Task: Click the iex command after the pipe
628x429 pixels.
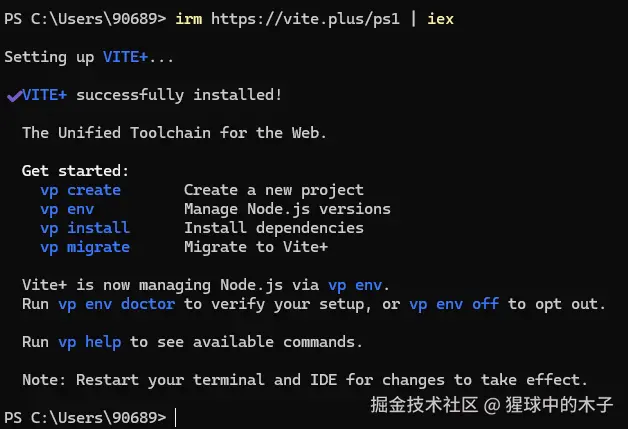Action: (440, 19)
